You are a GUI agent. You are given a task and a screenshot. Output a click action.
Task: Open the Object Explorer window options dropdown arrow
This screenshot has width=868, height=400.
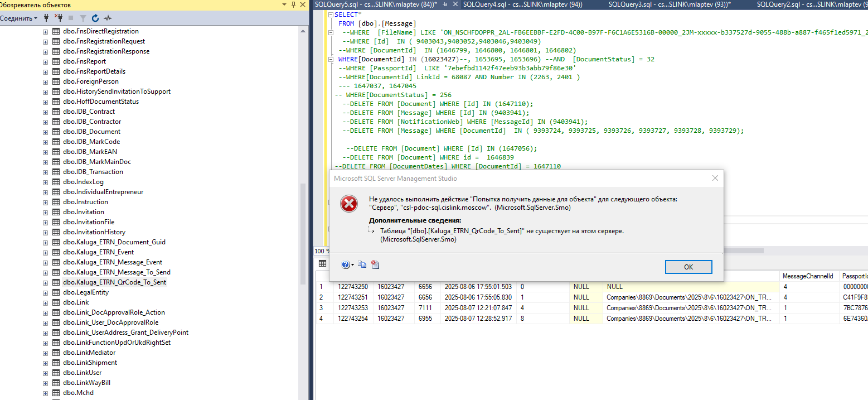tap(284, 4)
